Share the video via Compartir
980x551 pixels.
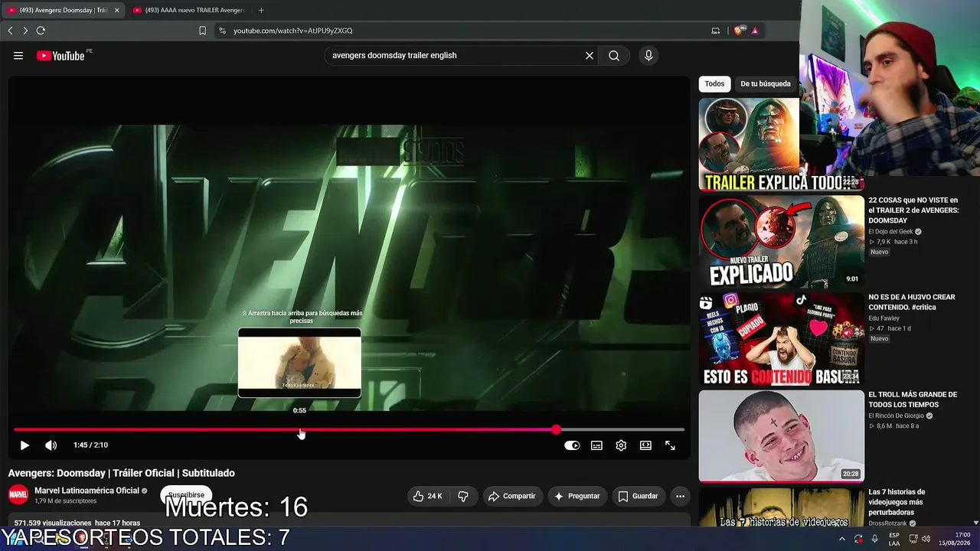click(511, 496)
